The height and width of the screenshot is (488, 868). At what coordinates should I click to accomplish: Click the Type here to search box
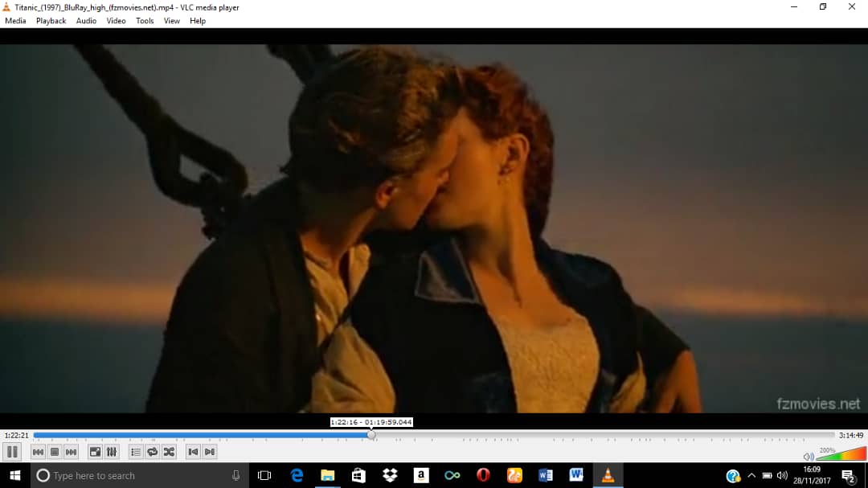pos(139,475)
